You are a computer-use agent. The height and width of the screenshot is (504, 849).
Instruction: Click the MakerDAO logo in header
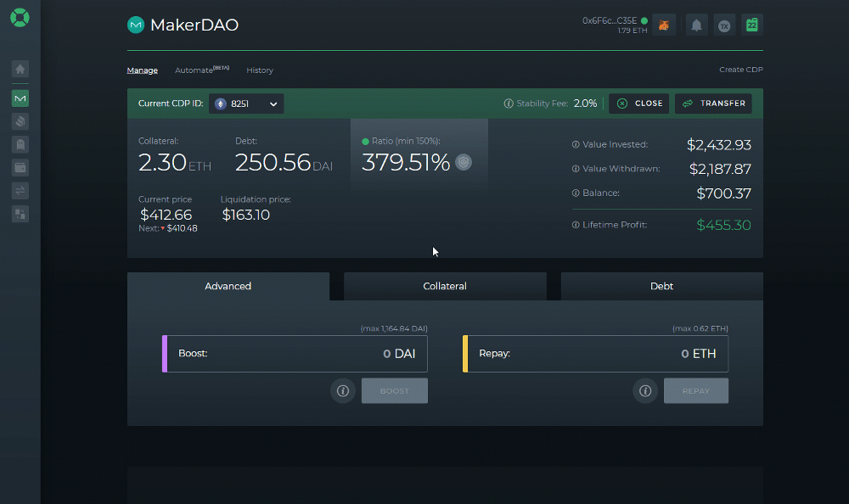[136, 25]
